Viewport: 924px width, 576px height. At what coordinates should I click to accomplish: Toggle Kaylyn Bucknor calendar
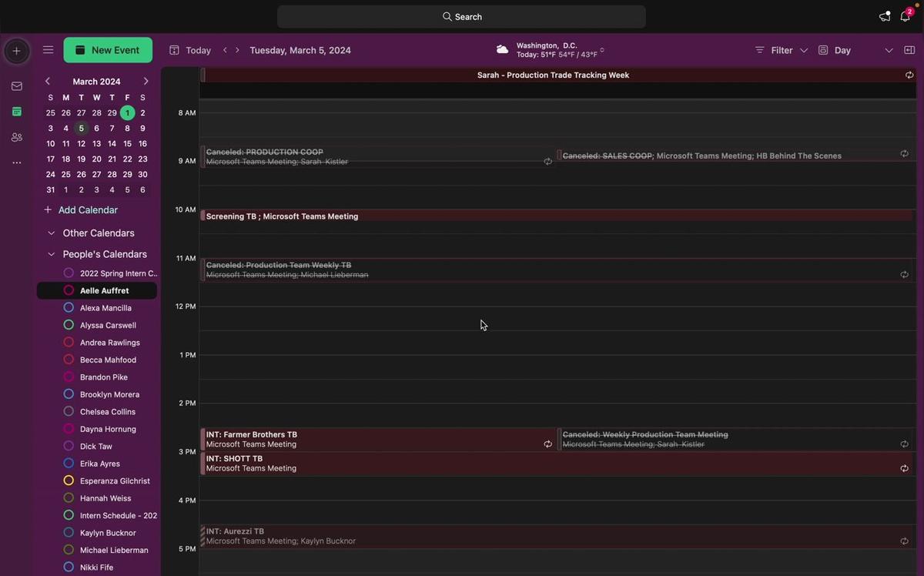pyautogui.click(x=69, y=533)
